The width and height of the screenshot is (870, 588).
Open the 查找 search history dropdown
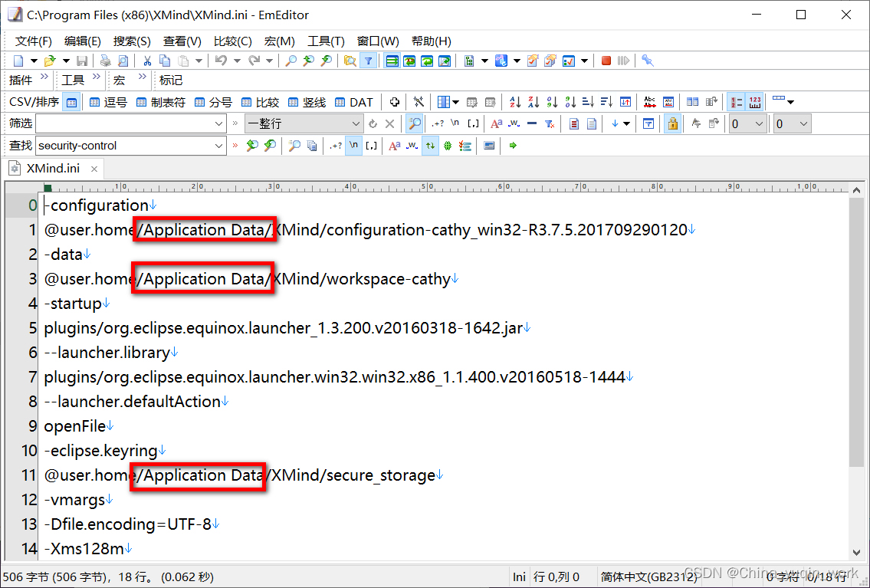218,146
